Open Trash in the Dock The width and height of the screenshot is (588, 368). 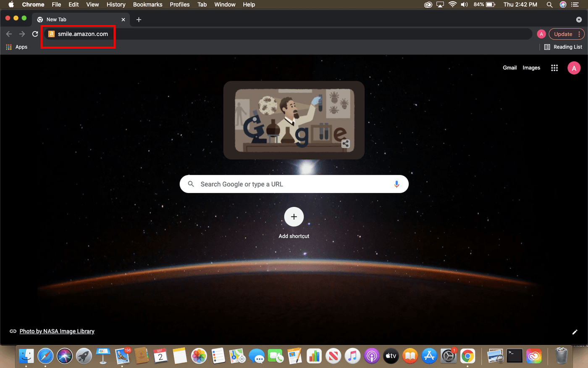click(561, 356)
